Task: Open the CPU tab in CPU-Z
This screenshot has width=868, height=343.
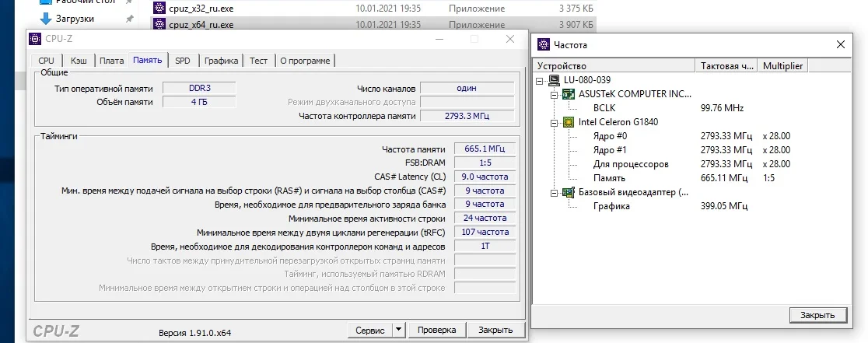Action: [47, 61]
